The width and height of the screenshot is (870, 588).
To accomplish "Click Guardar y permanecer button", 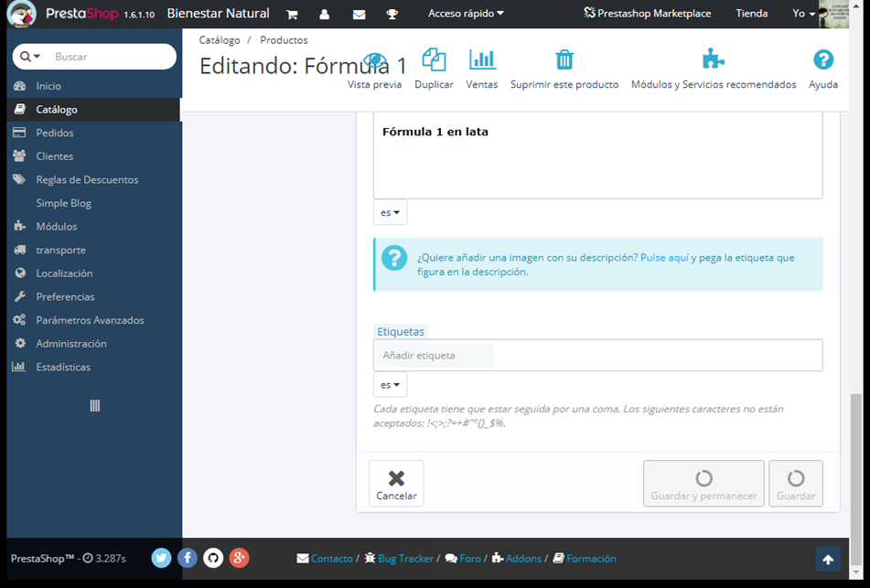I will point(704,484).
